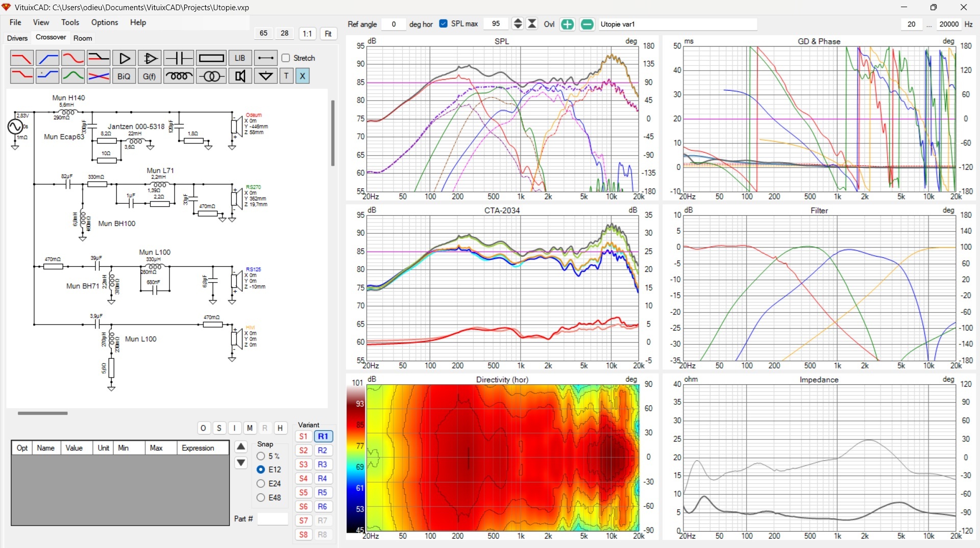Switch to the Drivers tab
The width and height of the screenshot is (980, 548).
tap(17, 38)
